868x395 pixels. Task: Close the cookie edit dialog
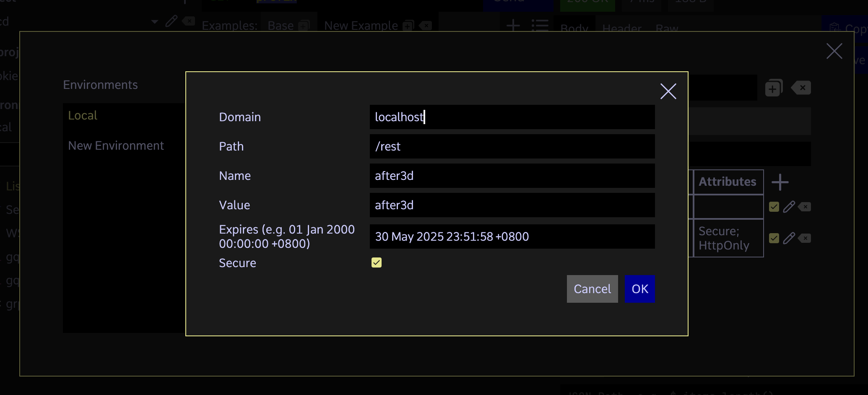[x=668, y=91]
